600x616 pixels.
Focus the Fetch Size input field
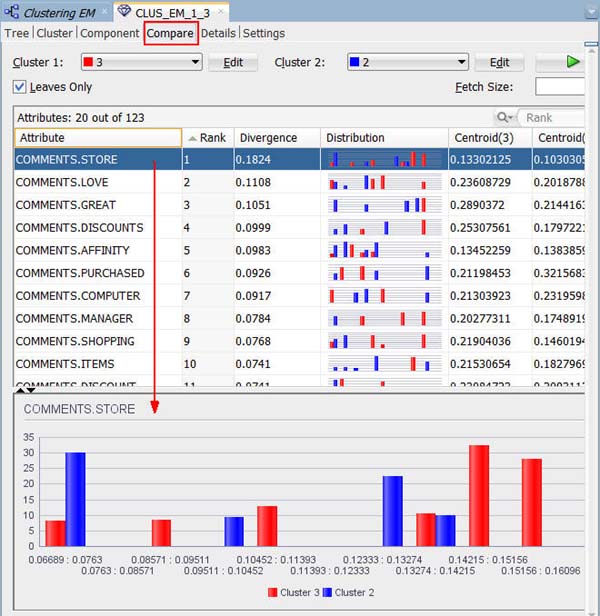coord(560,86)
